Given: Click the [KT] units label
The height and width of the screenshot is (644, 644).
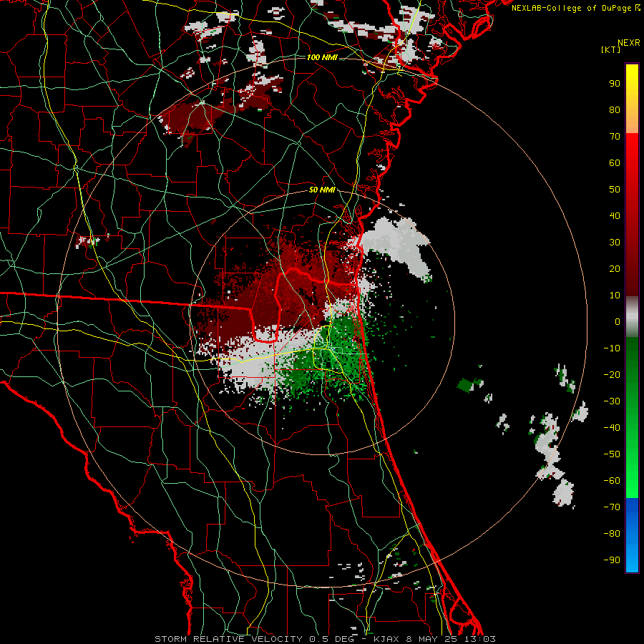Looking at the screenshot, I should 611,50.
